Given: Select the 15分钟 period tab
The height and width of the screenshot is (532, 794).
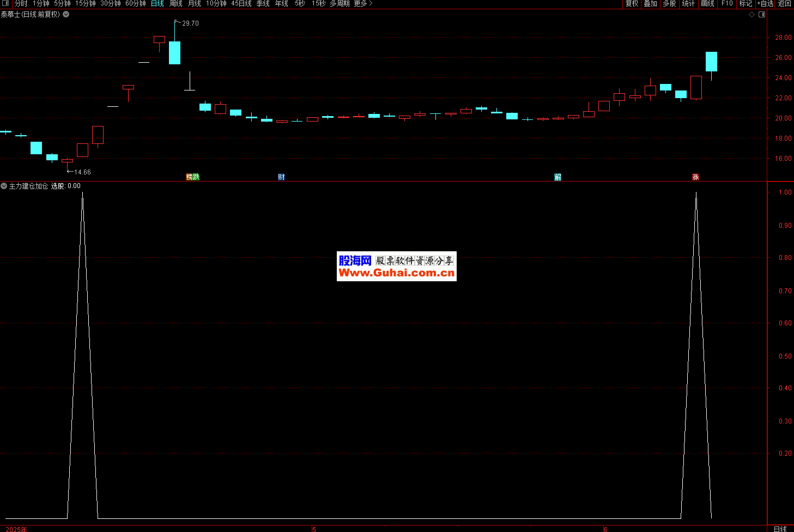Looking at the screenshot, I should (x=86, y=4).
